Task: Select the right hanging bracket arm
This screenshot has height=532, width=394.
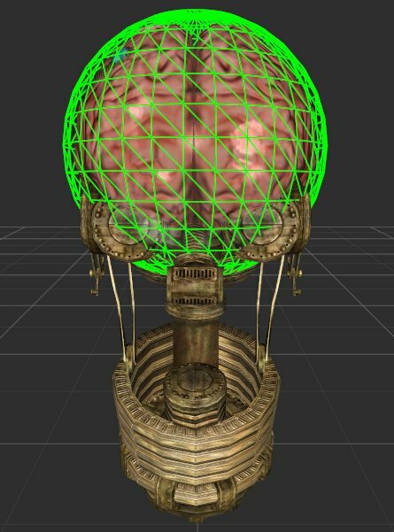Action: tap(294, 274)
